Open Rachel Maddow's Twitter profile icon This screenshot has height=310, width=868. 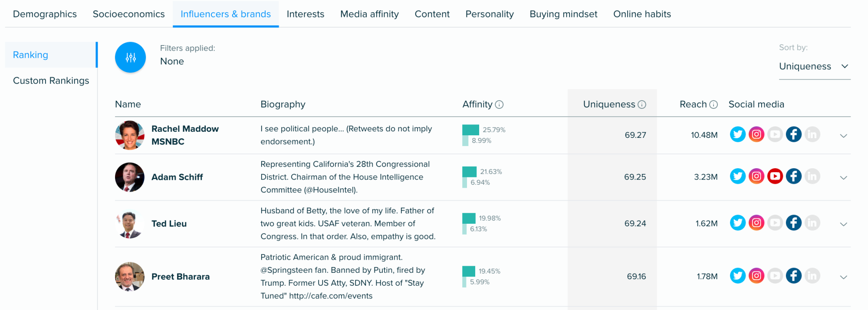click(x=737, y=134)
